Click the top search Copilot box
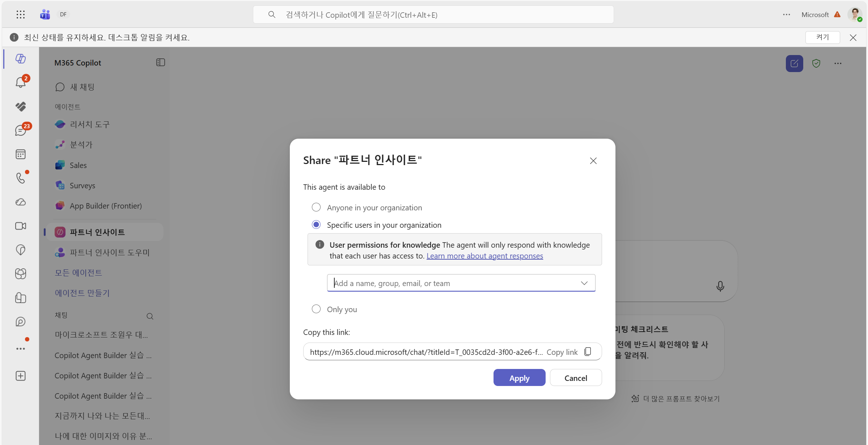 [433, 14]
